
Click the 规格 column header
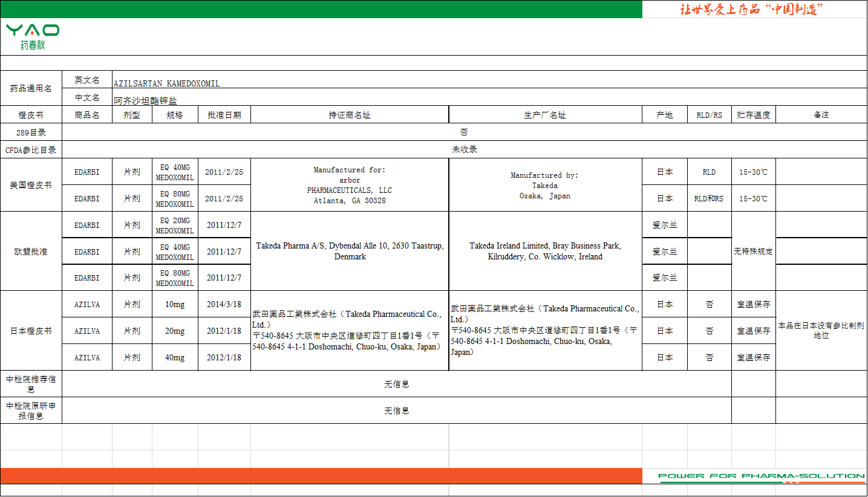tap(175, 115)
